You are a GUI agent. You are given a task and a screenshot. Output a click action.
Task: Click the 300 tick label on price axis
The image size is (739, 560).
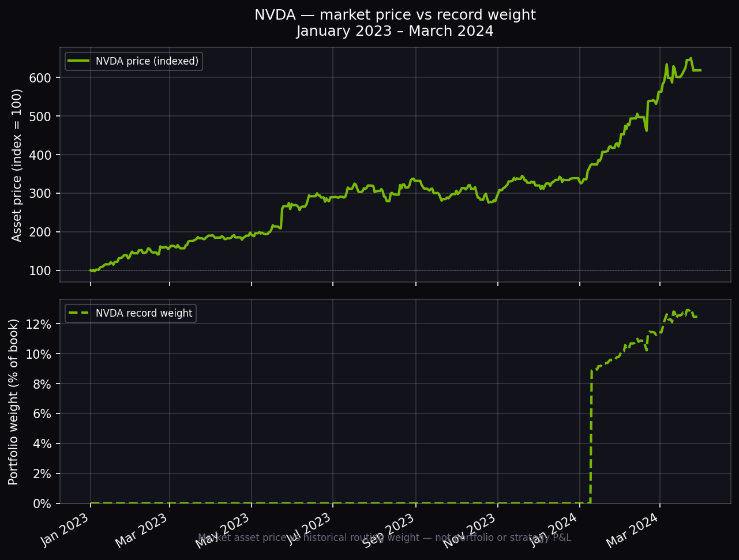pos(41,194)
